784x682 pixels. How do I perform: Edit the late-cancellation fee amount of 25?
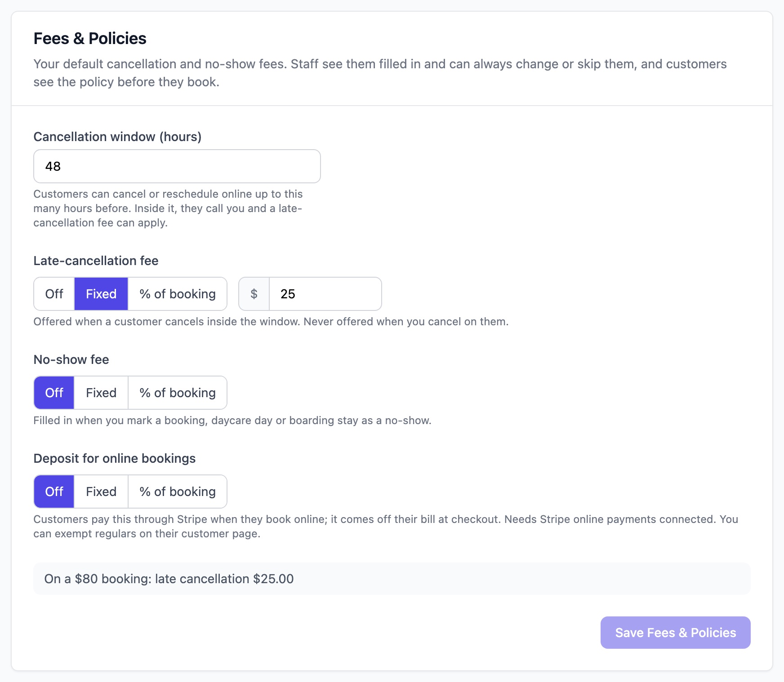coord(325,294)
